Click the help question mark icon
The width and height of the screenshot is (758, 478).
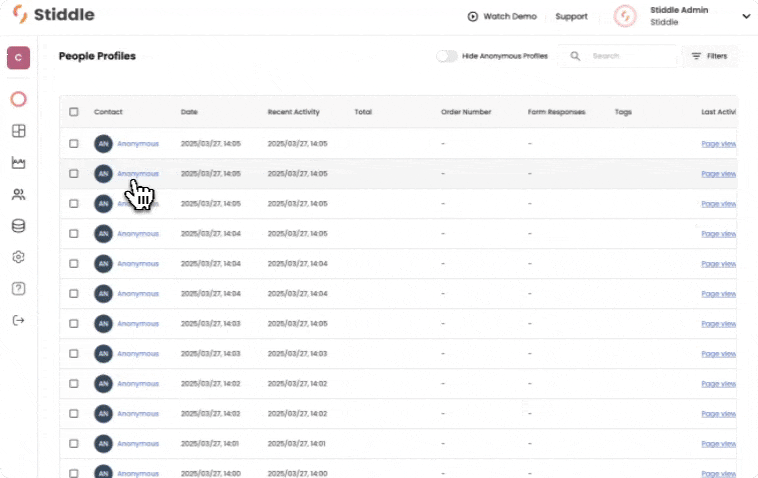pyautogui.click(x=18, y=289)
